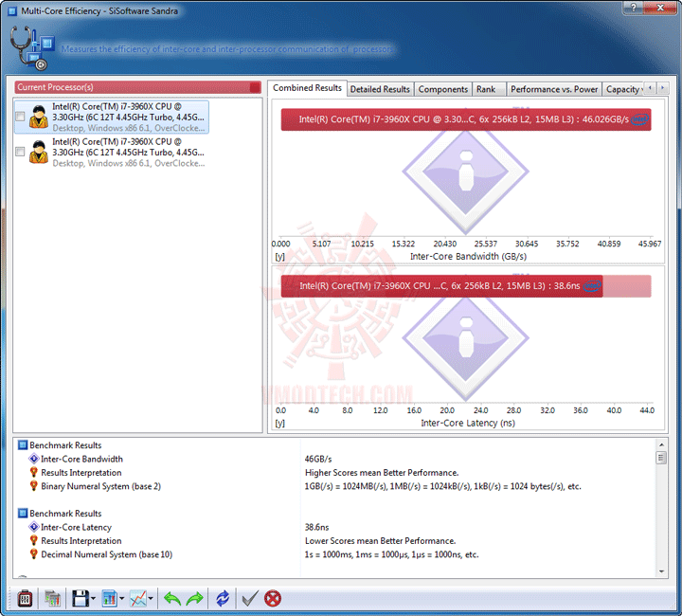Click the Binary Numeral System tip icon
This screenshot has height=616, width=682.
33,486
